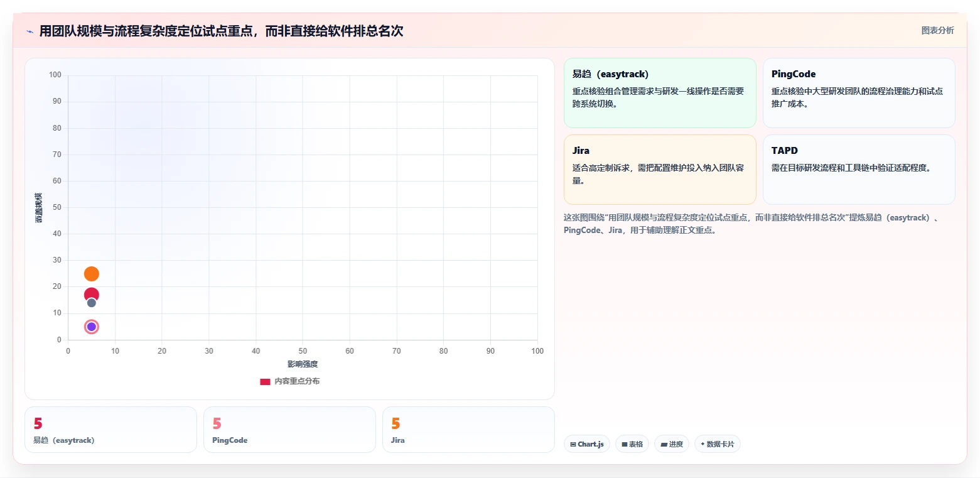
Task: Select the Jira stat card with 5
Action: tap(468, 430)
